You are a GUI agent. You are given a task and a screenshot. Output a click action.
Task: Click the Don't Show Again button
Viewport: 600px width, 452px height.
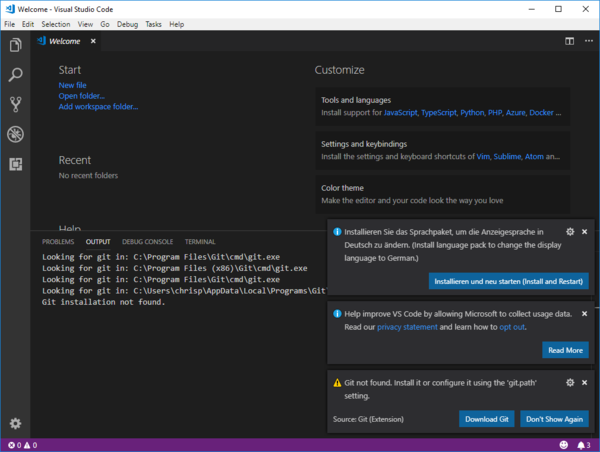[x=554, y=419]
